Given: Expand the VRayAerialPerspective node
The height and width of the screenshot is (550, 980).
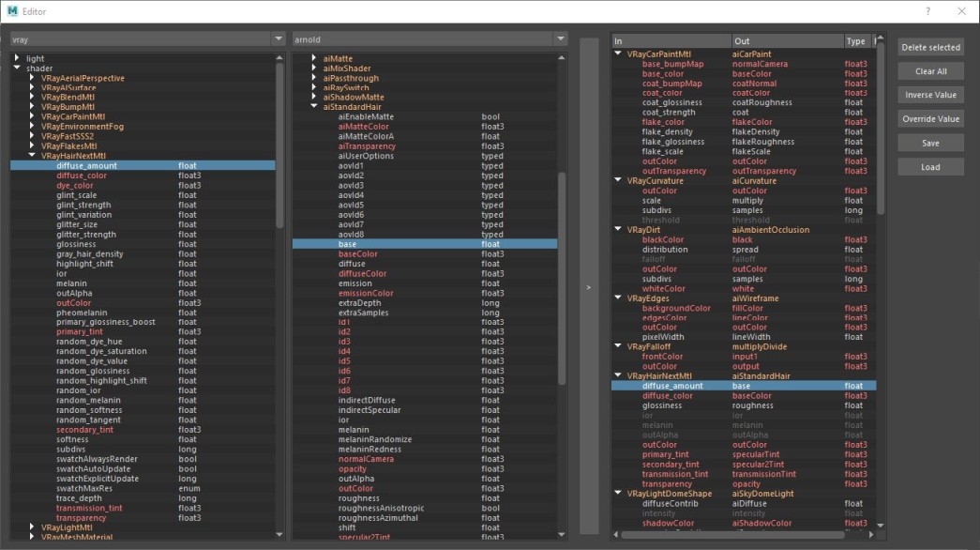Looking at the screenshot, I should click(32, 78).
